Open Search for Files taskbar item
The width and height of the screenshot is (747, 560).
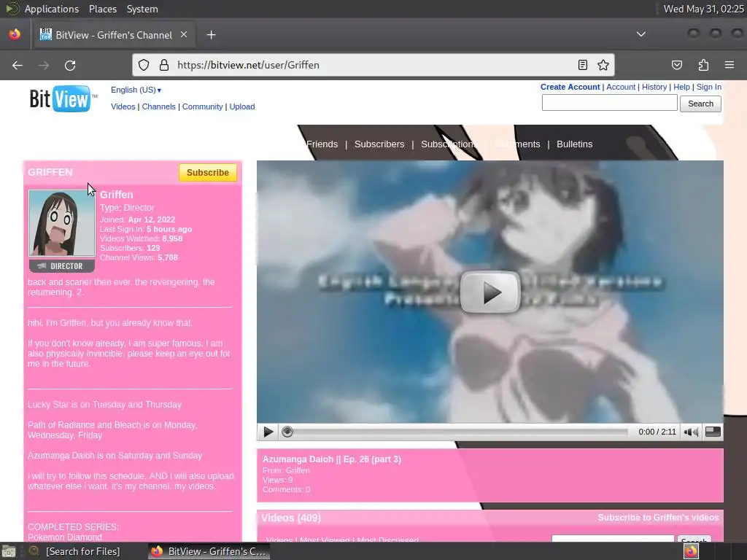(x=76, y=551)
